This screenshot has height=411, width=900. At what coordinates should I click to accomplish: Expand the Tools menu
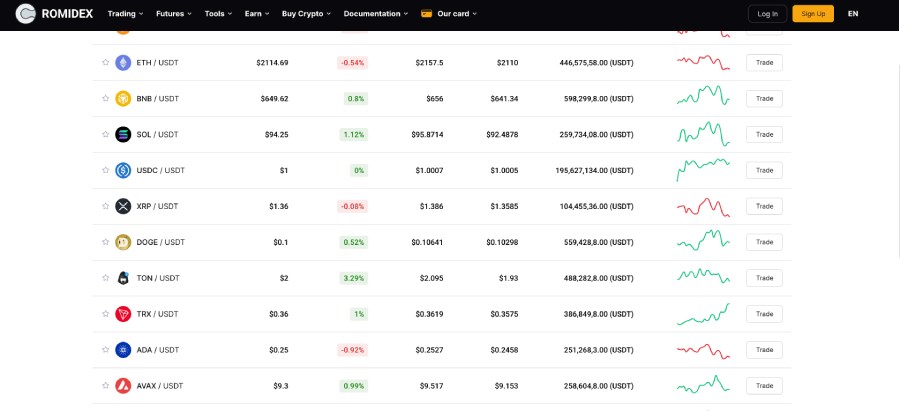coord(218,14)
